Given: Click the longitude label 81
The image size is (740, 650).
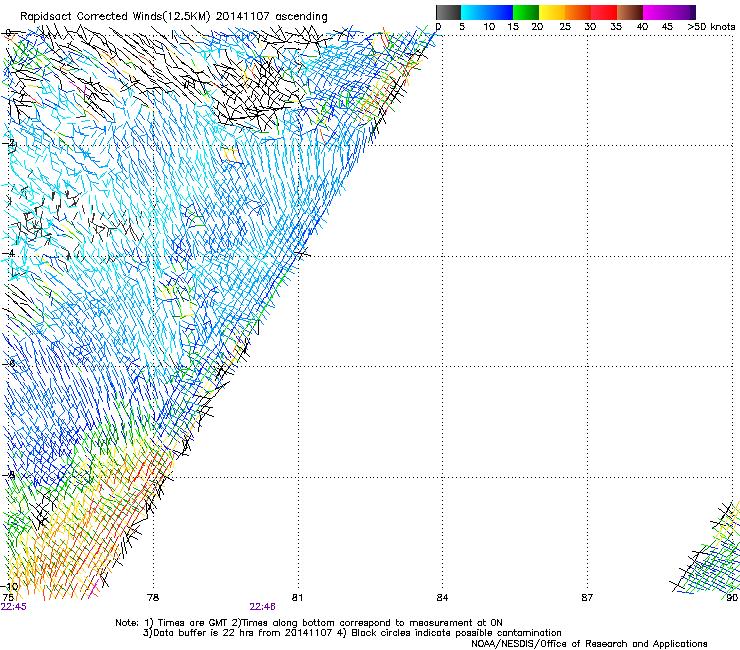Looking at the screenshot, I should (x=298, y=598).
